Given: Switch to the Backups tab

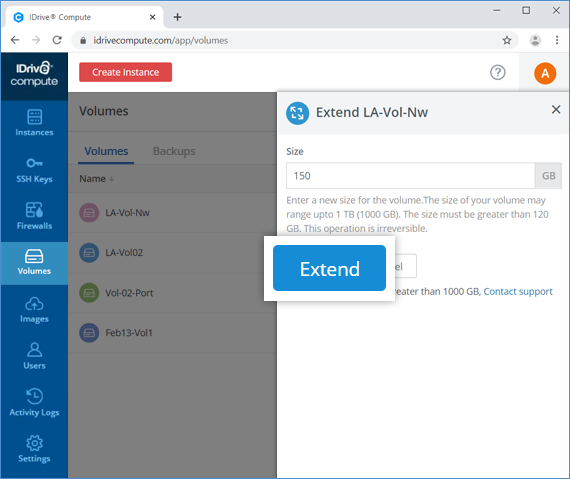Looking at the screenshot, I should point(174,151).
